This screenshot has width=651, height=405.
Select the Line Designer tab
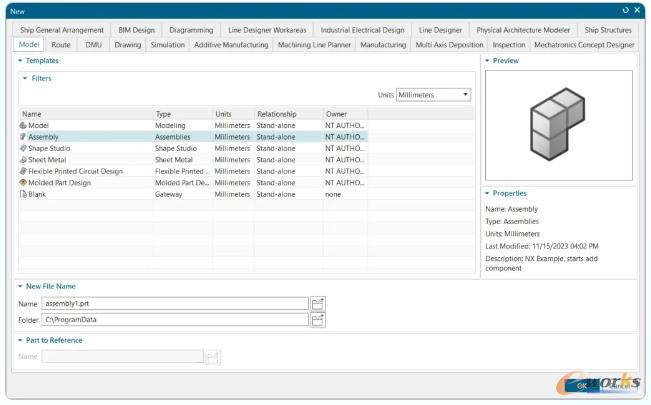(x=441, y=30)
